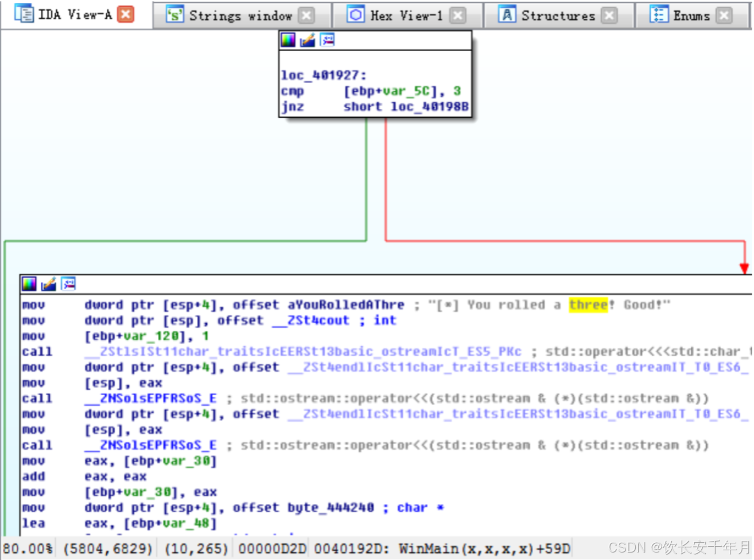Click the __ZStlsISt11char_traits call target
Viewport: 754px width, 560px height.
click(x=303, y=351)
